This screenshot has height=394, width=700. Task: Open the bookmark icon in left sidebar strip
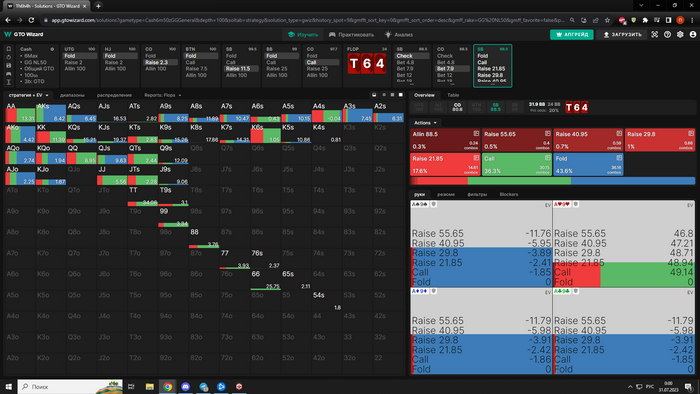(8, 49)
